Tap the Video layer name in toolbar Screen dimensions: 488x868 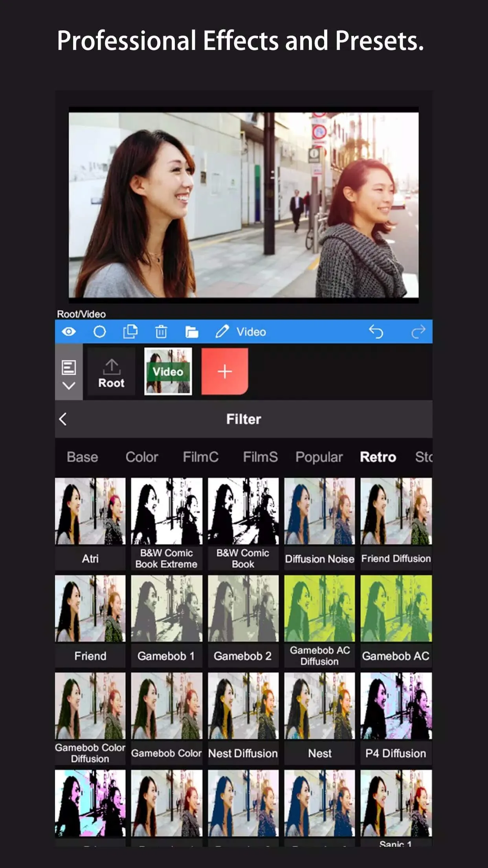(251, 332)
